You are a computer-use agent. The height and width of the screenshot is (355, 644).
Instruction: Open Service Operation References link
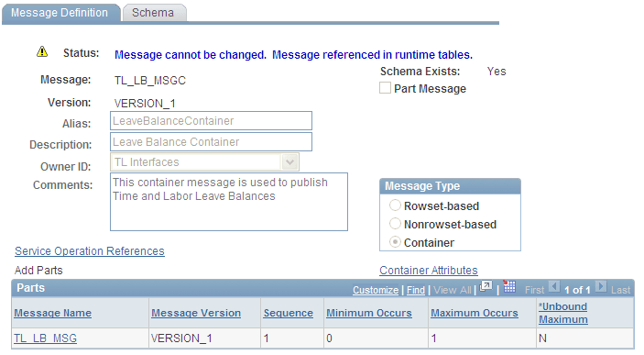coord(90,251)
